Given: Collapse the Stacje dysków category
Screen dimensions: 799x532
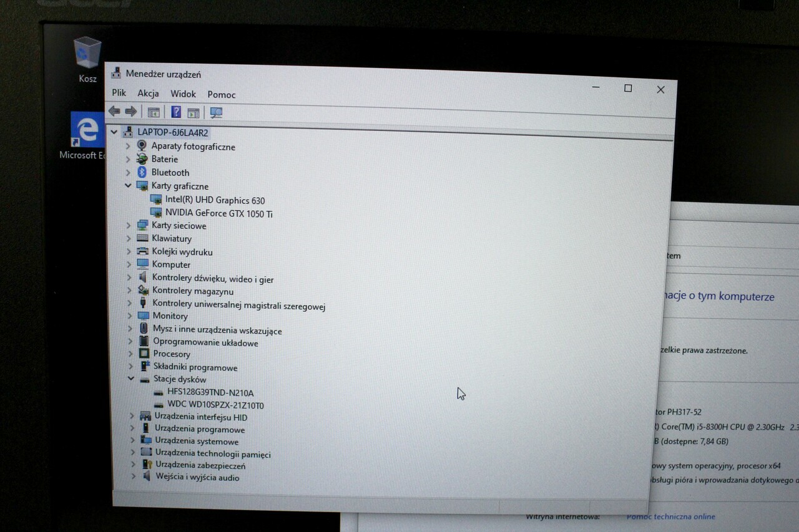Looking at the screenshot, I should (x=130, y=378).
